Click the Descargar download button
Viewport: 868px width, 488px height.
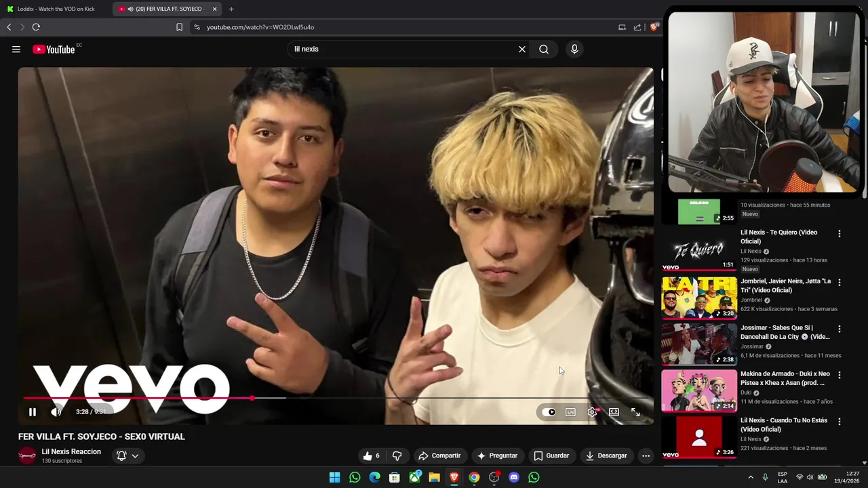coord(607,456)
